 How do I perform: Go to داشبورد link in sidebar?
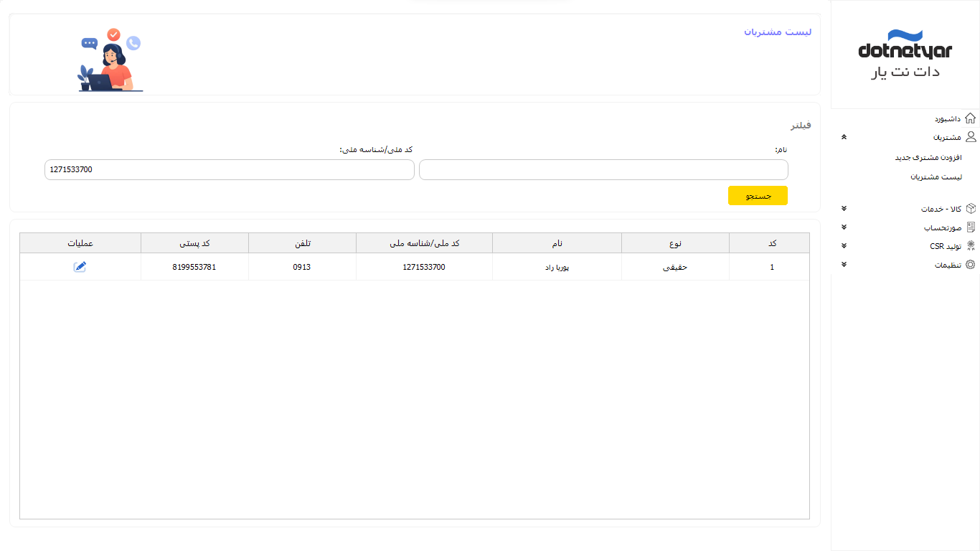pyautogui.click(x=947, y=118)
